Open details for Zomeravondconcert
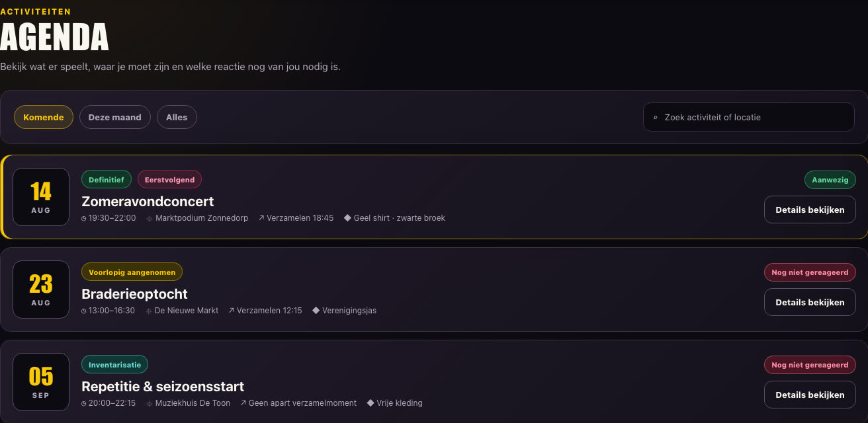The image size is (868, 423). (x=810, y=210)
